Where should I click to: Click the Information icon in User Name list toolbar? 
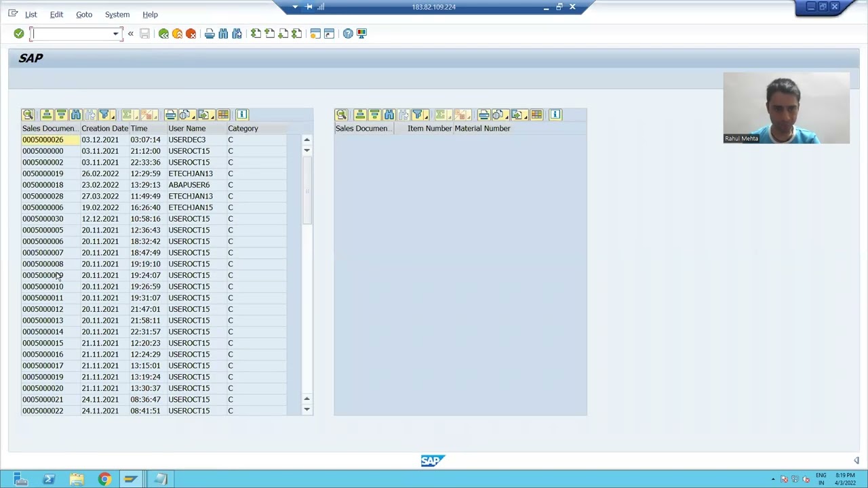pyautogui.click(x=242, y=115)
